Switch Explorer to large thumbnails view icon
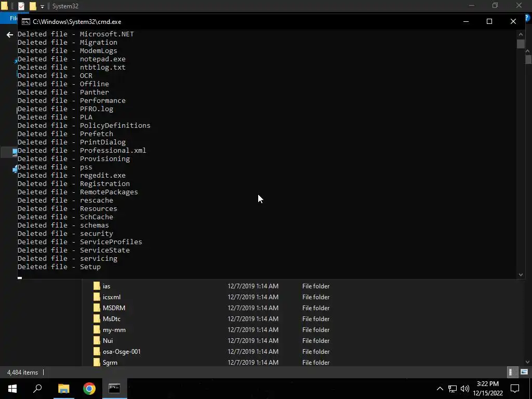 (524, 372)
